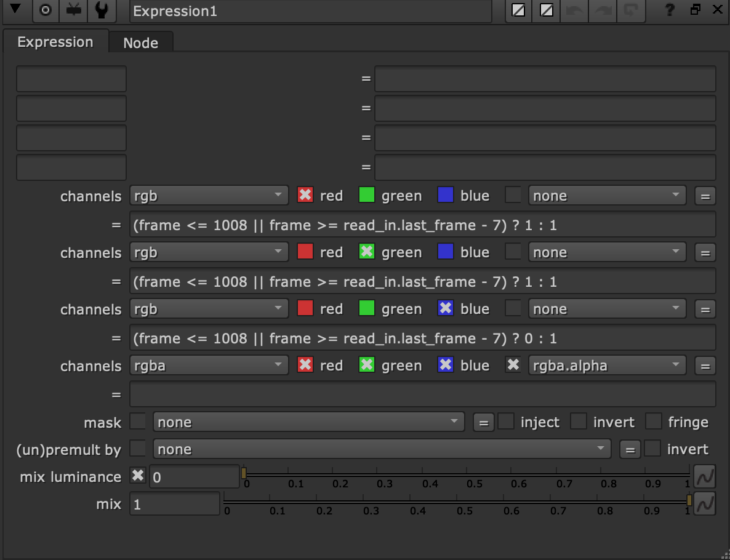Click the second diagonal-split color square icon

coord(546,10)
